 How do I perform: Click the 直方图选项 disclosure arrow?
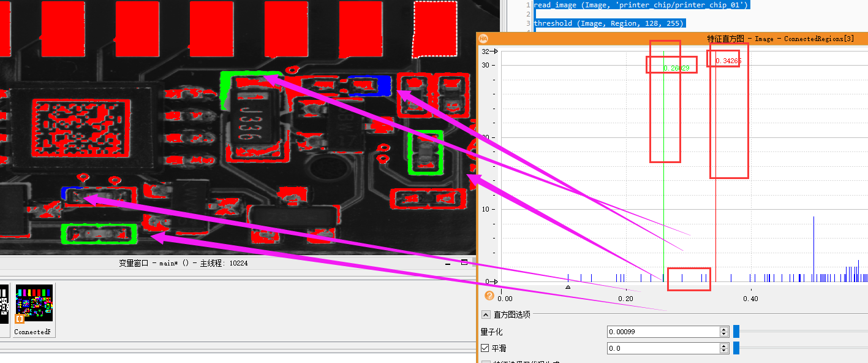point(485,315)
